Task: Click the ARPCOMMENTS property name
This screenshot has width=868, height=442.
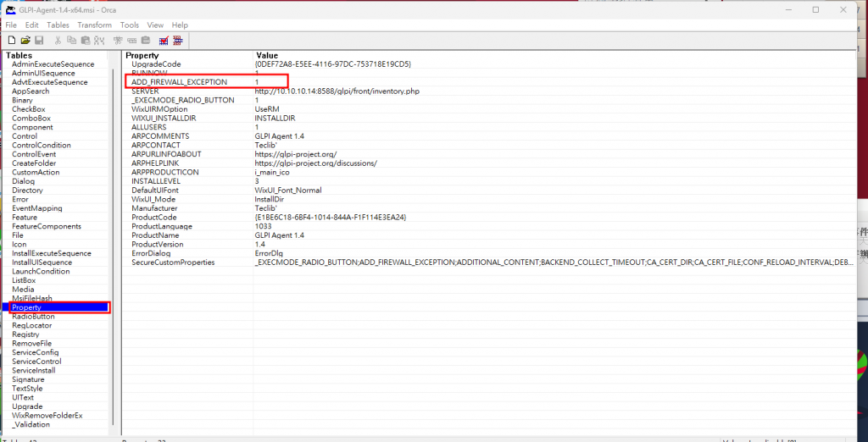Action: (160, 136)
